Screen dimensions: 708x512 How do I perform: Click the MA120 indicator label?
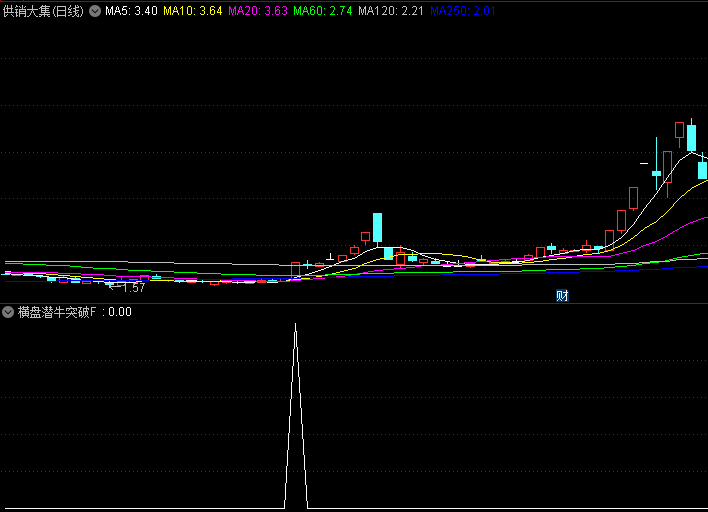click(391, 11)
